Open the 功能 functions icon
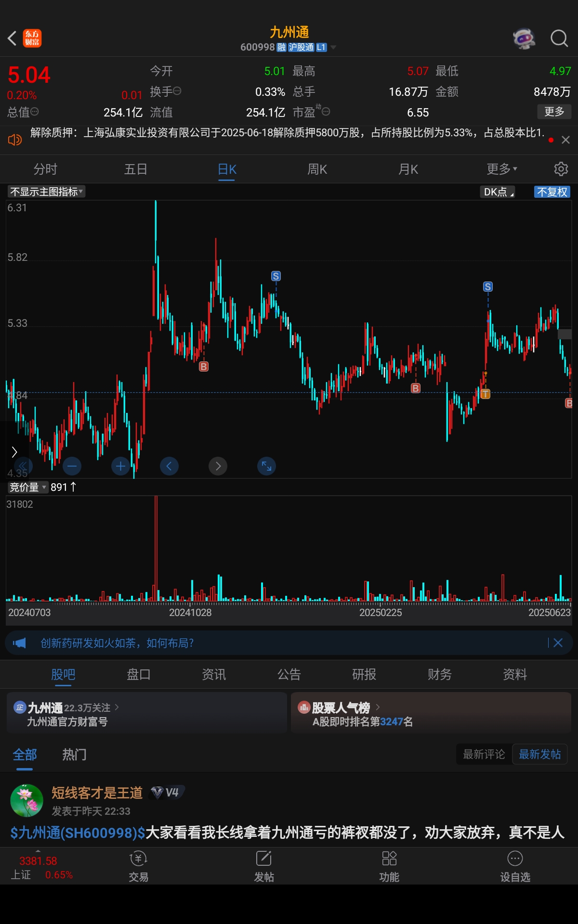This screenshot has height=924, width=578. (389, 866)
